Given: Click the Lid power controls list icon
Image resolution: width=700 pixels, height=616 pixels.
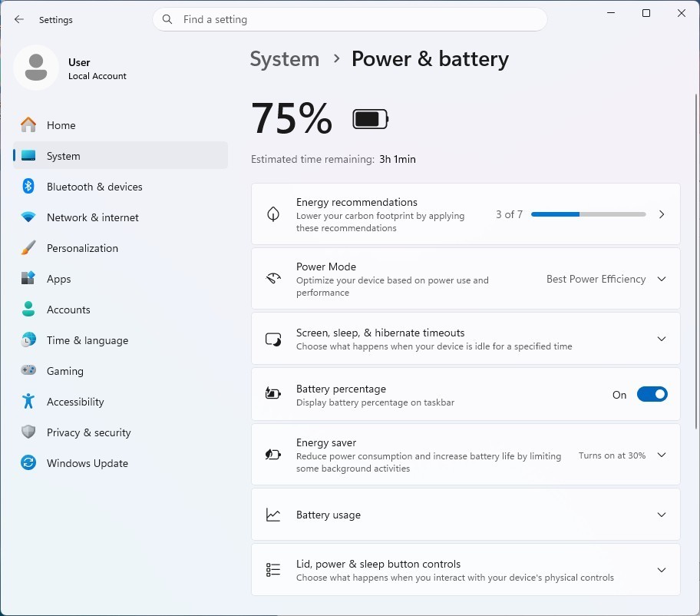Looking at the screenshot, I should 272,570.
